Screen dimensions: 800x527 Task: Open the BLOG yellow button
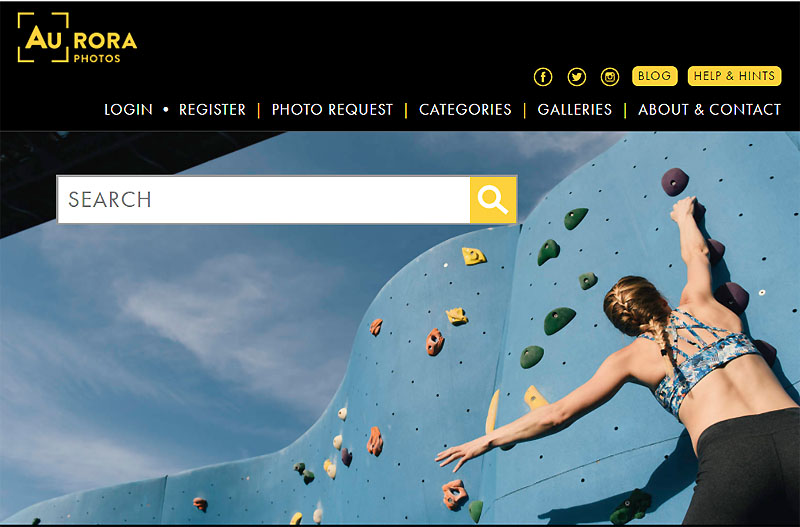click(x=655, y=76)
